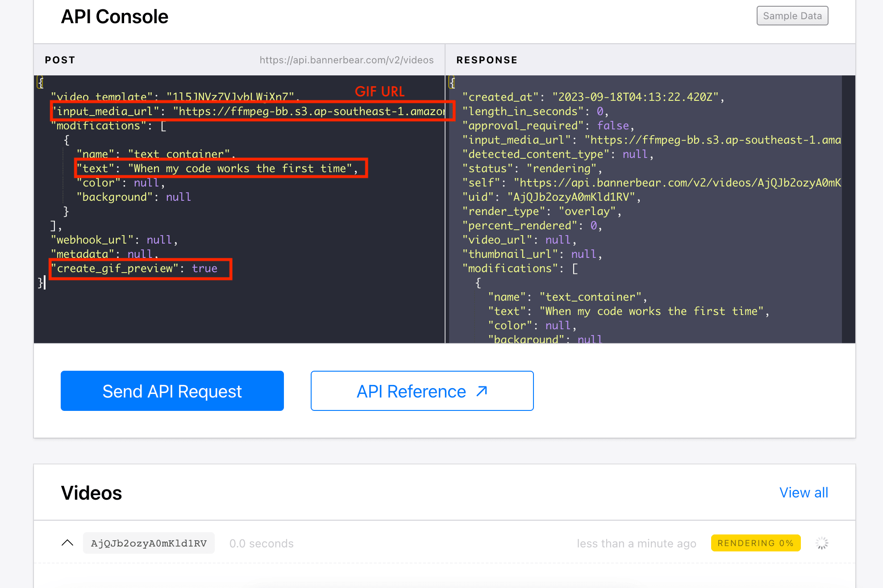Click the Send API Request button
The image size is (883, 588).
[172, 390]
